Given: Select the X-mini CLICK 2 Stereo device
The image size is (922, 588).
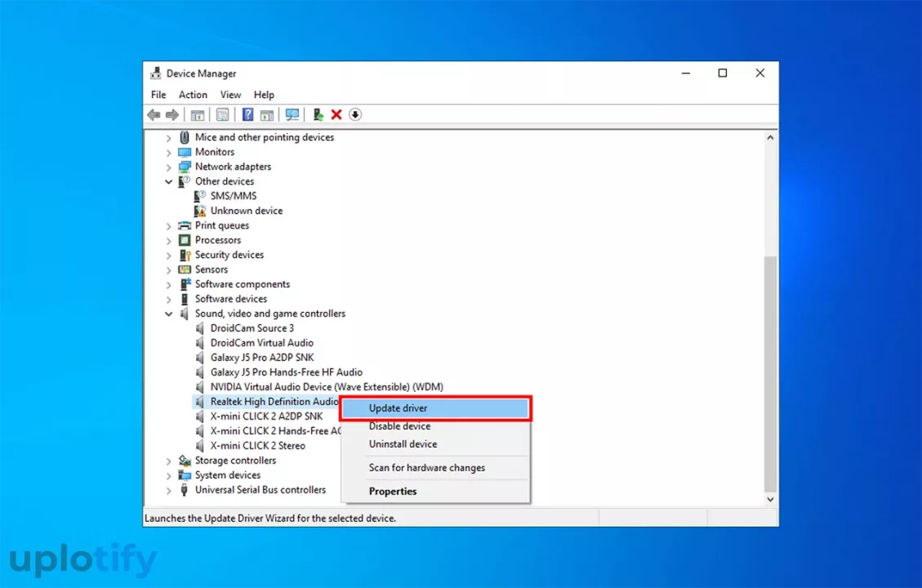Looking at the screenshot, I should [x=257, y=446].
